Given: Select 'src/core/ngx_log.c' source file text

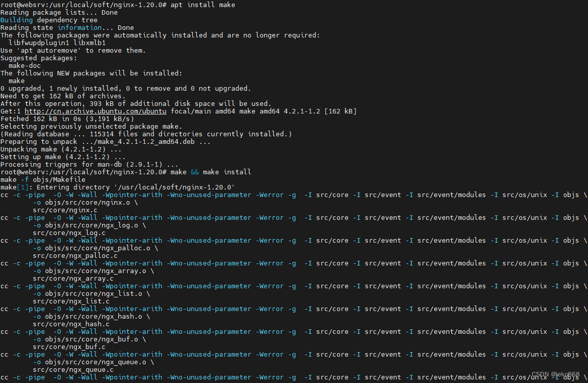Looking at the screenshot, I should pos(69,233).
